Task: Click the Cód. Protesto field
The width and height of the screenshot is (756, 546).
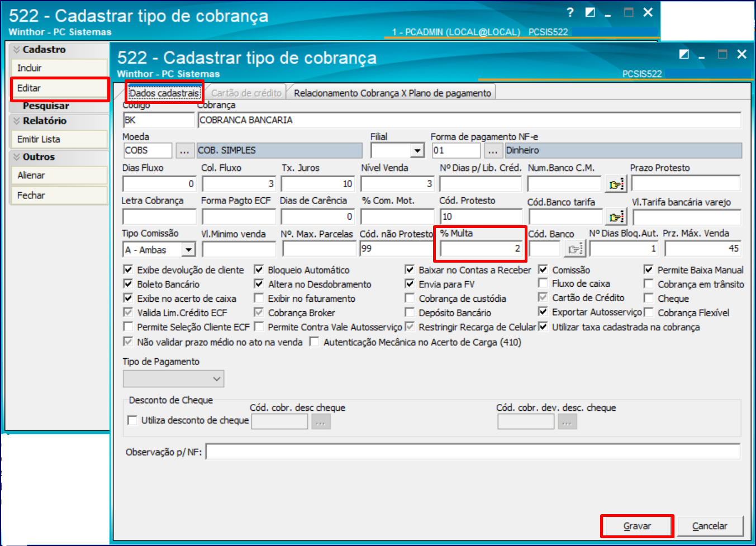Action: [481, 217]
